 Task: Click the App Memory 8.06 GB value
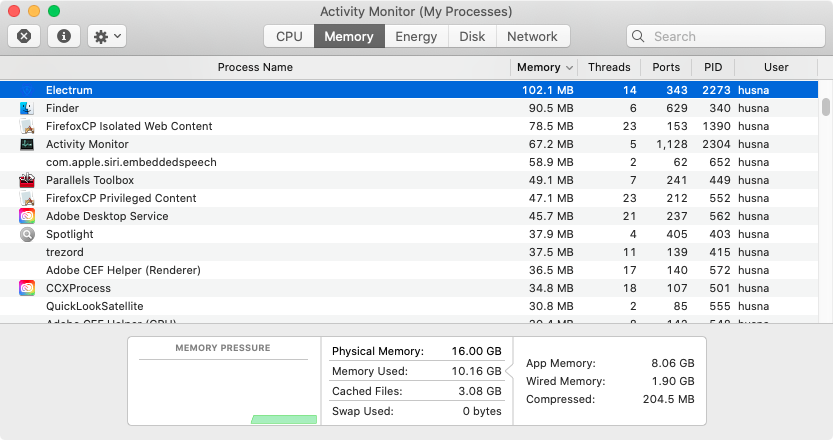point(673,363)
